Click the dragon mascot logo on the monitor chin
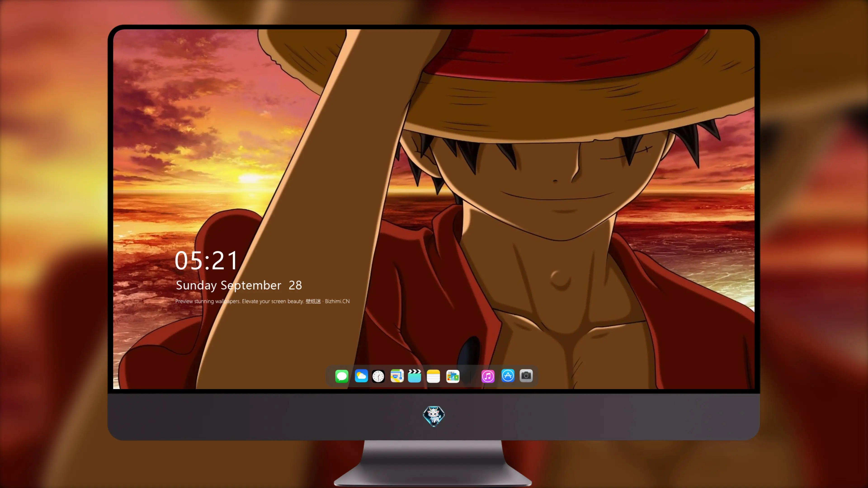 (x=434, y=416)
